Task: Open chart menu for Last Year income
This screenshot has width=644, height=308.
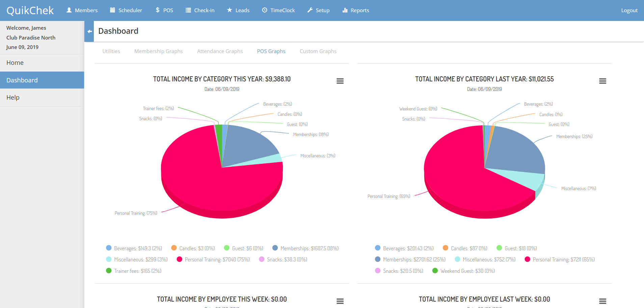Action: pos(602,81)
